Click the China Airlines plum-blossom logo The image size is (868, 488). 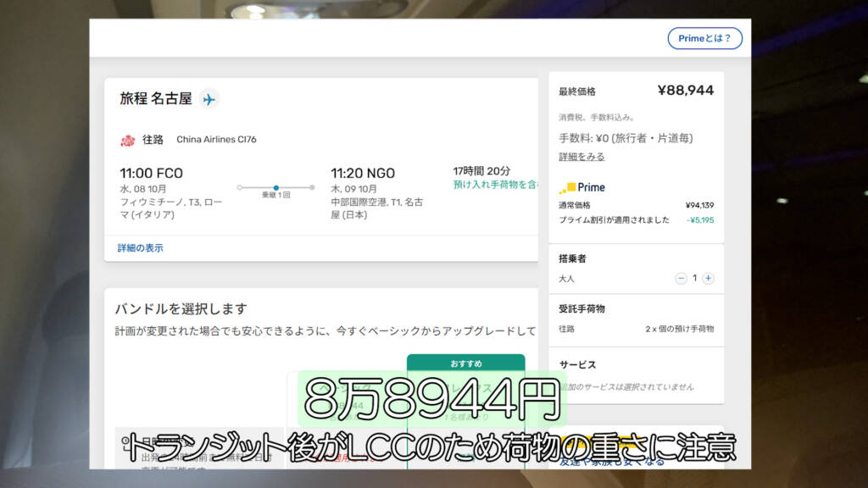click(128, 140)
